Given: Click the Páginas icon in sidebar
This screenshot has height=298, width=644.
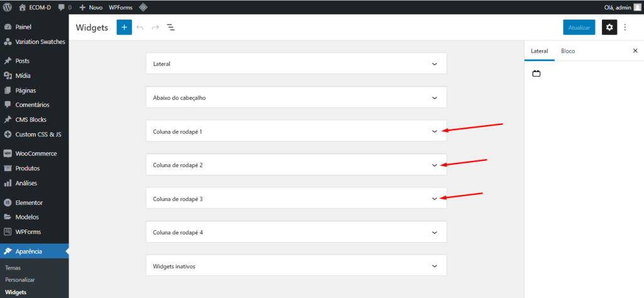Looking at the screenshot, I should tap(8, 91).
